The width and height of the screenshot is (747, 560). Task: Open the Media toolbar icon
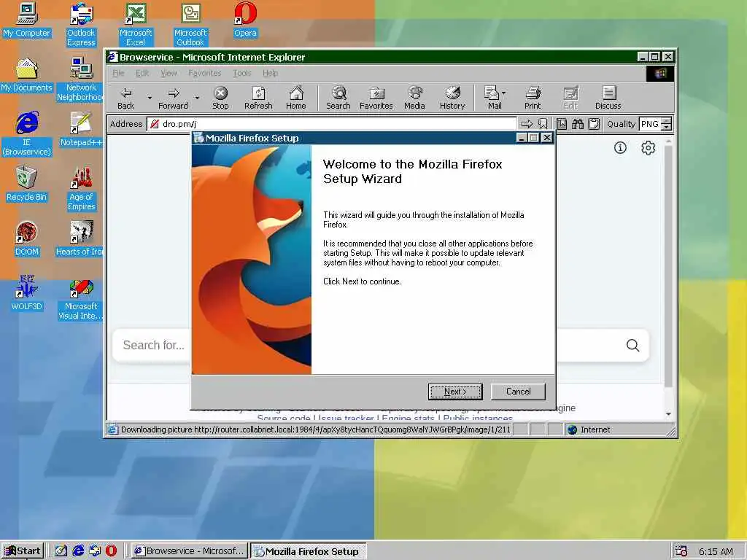click(414, 98)
